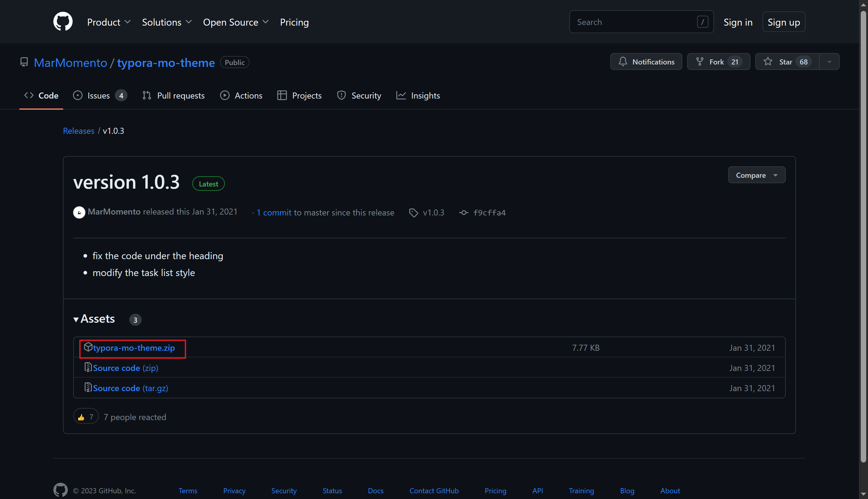Image resolution: width=868 pixels, height=499 pixels.
Task: Click the Sign in link
Action: tap(738, 22)
